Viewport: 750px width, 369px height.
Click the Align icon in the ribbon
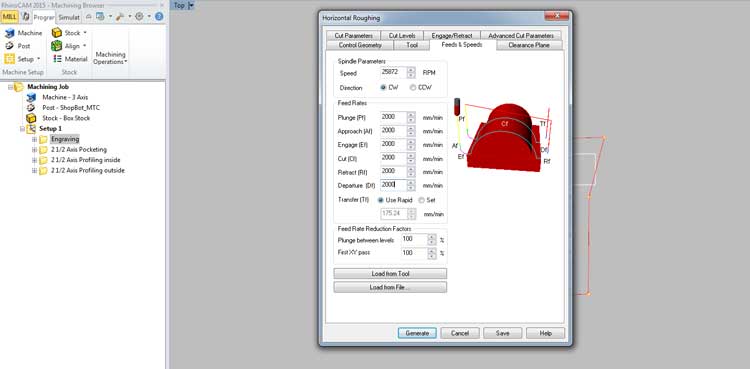click(x=57, y=46)
